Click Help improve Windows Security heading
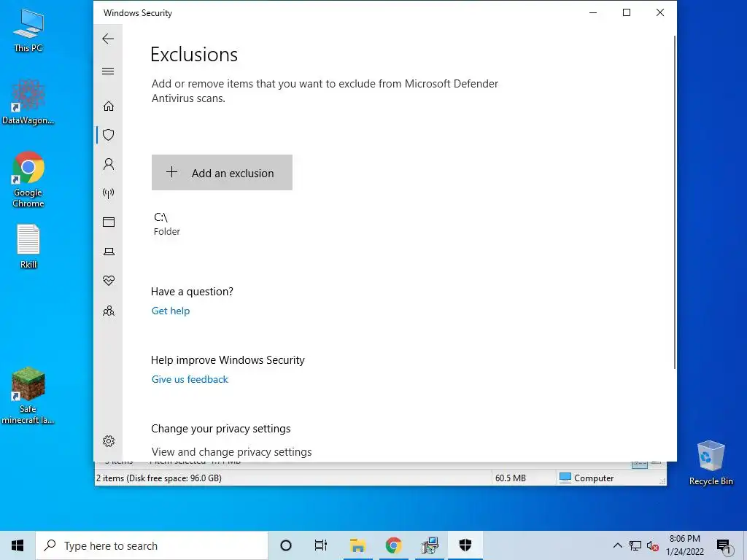 click(228, 360)
